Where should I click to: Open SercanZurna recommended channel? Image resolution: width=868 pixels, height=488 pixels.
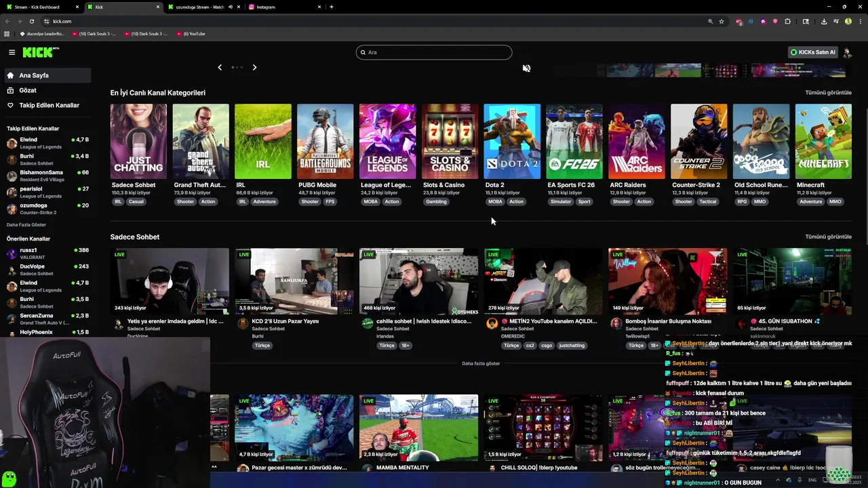tap(46, 319)
